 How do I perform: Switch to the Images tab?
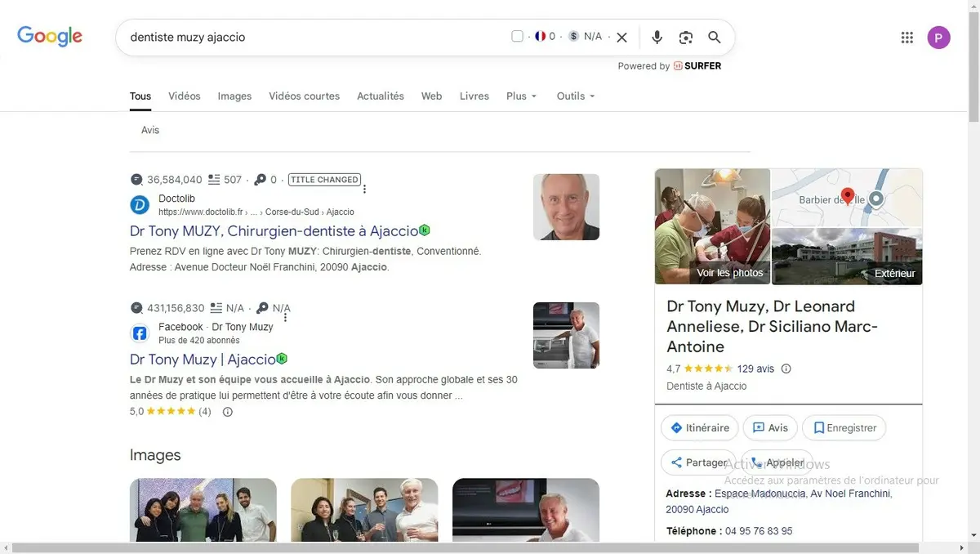(234, 96)
